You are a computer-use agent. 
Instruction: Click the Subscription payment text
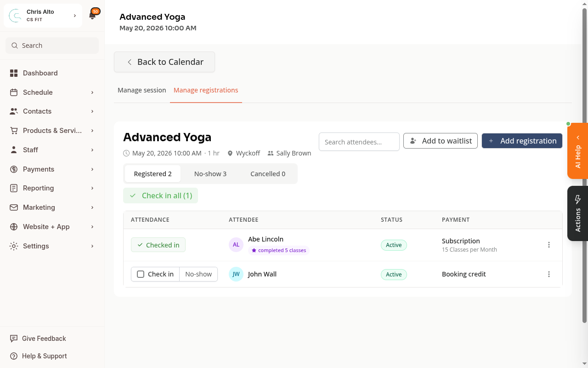(461, 241)
